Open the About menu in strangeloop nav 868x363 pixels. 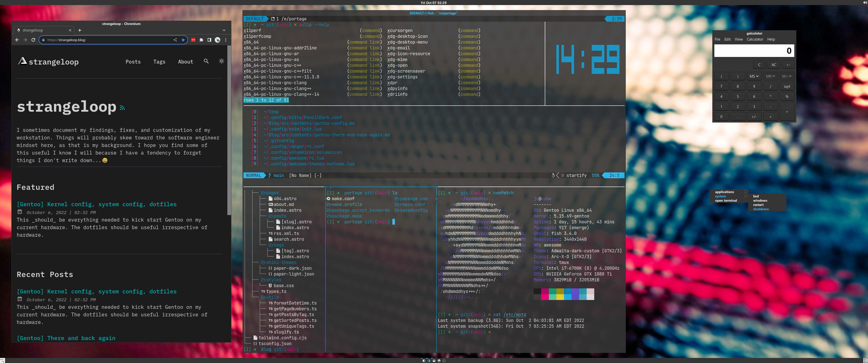click(x=185, y=62)
